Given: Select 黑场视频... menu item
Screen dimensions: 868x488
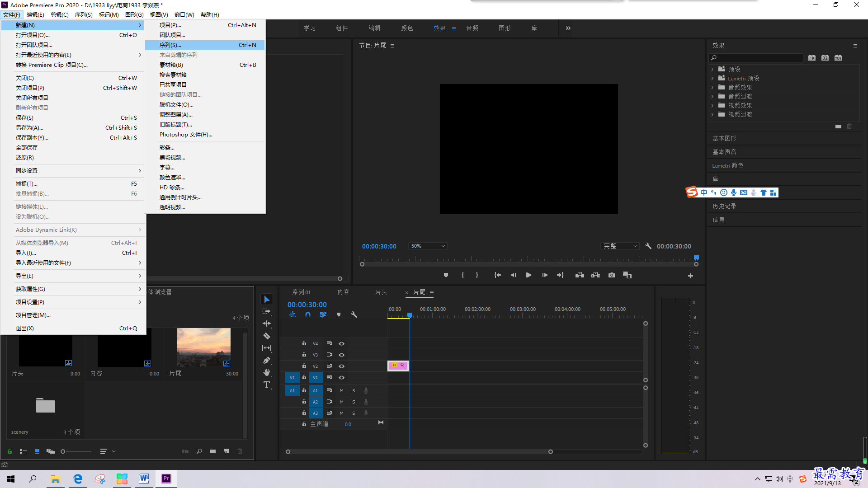Looking at the screenshot, I should click(x=205, y=158).
